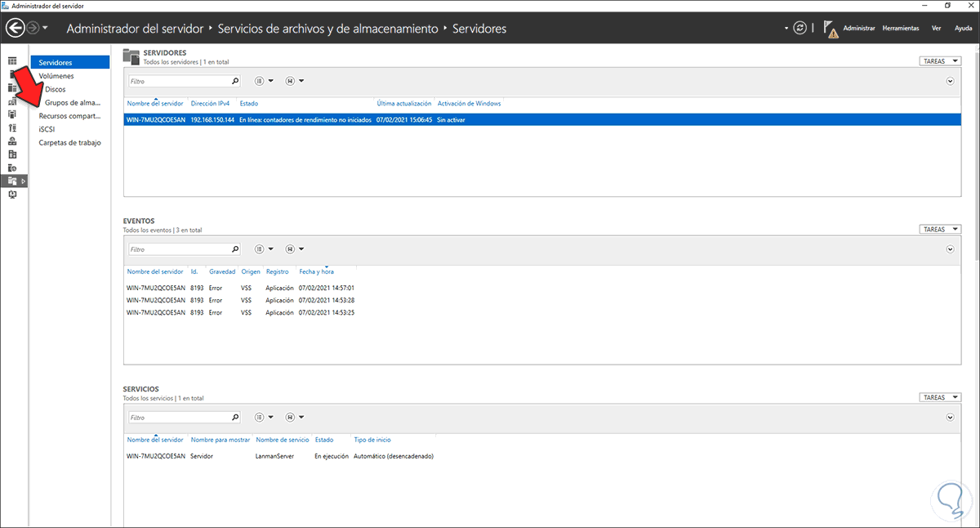The width and height of the screenshot is (980, 528).
Task: Open notifications flag with warning
Action: 831,29
